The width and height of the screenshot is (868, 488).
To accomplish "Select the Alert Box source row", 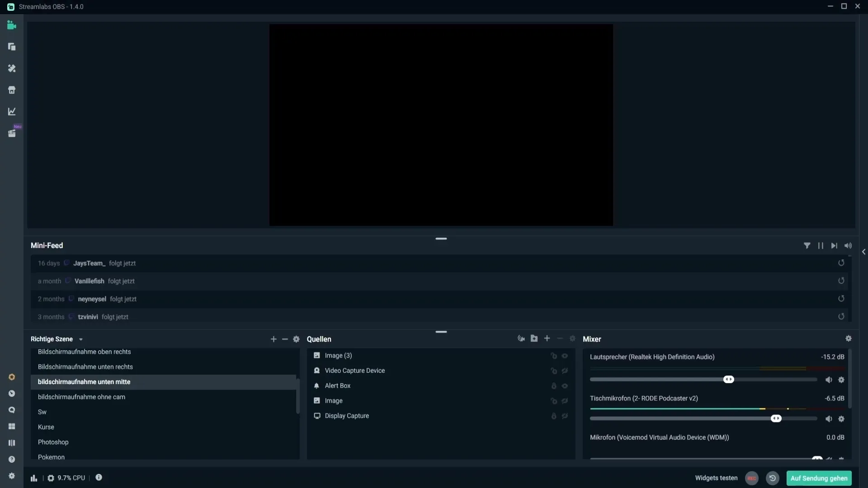I will click(x=441, y=386).
